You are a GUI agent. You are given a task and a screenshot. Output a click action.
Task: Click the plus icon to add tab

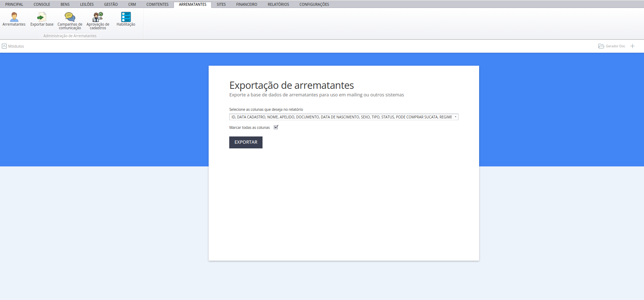pos(632,46)
